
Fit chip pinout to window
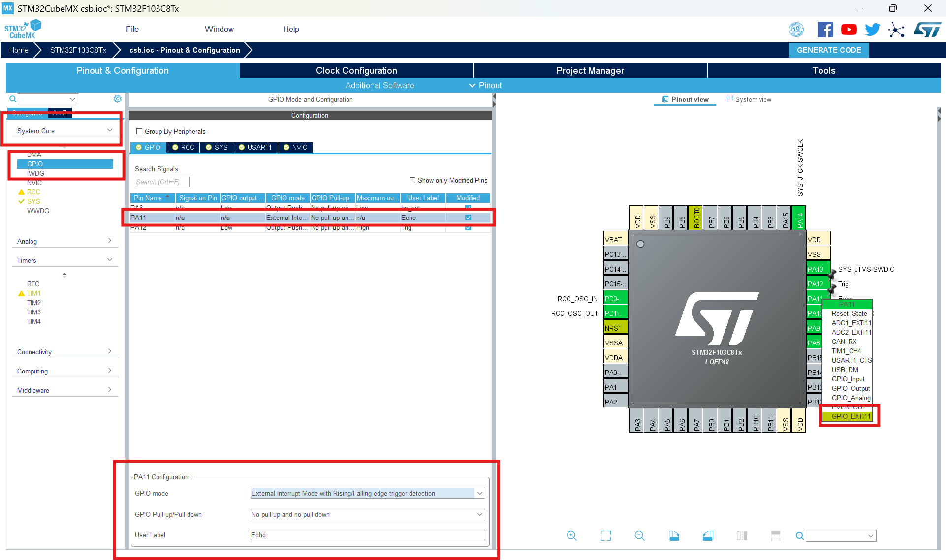tap(606, 536)
